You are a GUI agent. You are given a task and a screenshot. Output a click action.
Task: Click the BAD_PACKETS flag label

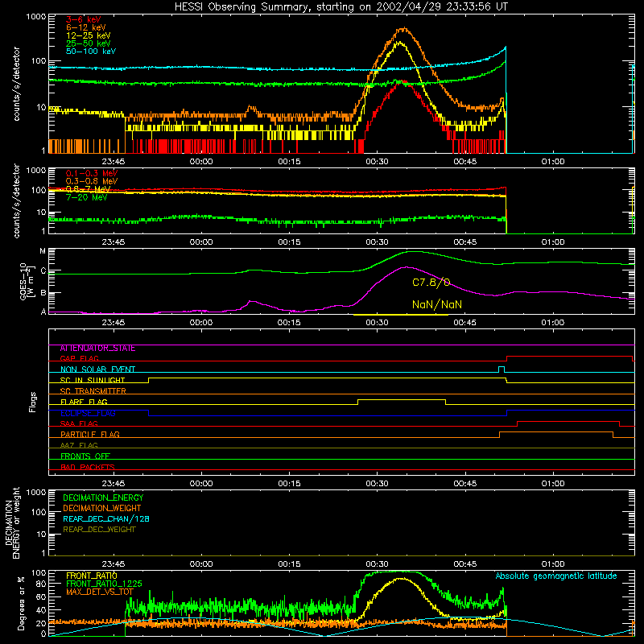(88, 467)
